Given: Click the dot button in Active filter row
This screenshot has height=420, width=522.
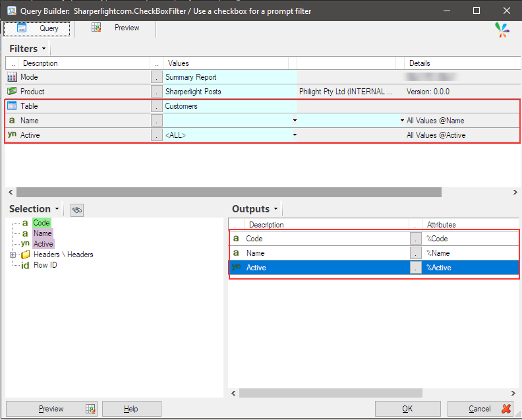Looking at the screenshot, I should click(x=156, y=135).
